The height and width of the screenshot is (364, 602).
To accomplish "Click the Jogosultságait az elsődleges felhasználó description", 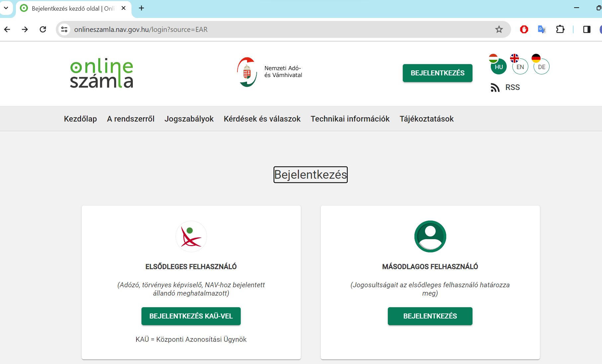I will (430, 289).
